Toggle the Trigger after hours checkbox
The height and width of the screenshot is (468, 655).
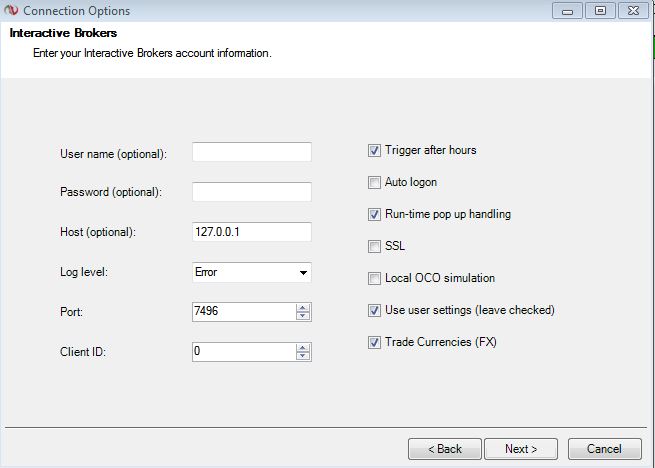pos(375,151)
